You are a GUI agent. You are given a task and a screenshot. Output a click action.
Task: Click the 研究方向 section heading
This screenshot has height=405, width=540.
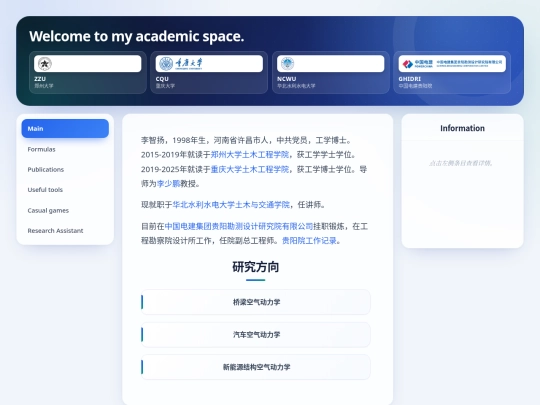(256, 267)
